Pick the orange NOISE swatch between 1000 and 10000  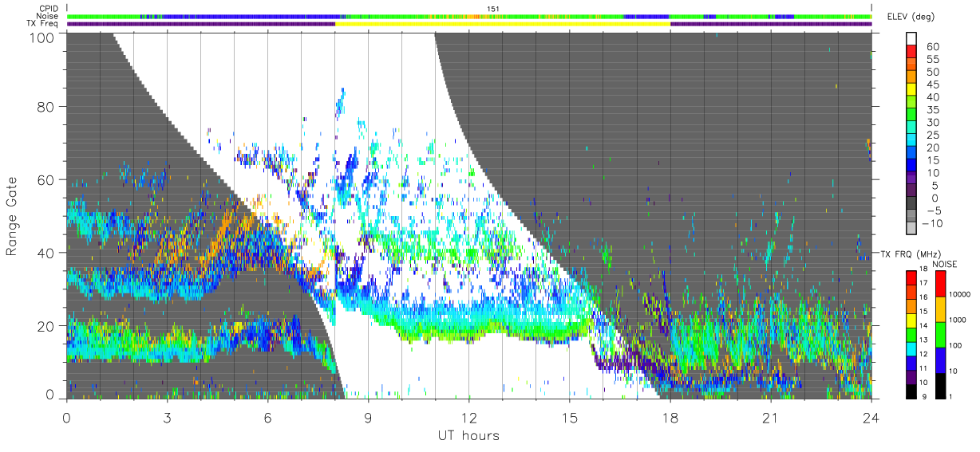pos(940,309)
